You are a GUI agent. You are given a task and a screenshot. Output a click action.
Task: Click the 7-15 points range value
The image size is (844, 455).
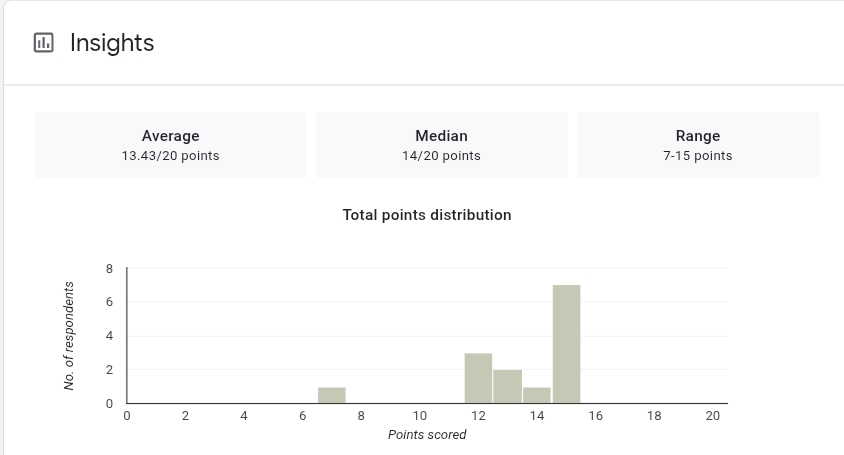coord(697,156)
